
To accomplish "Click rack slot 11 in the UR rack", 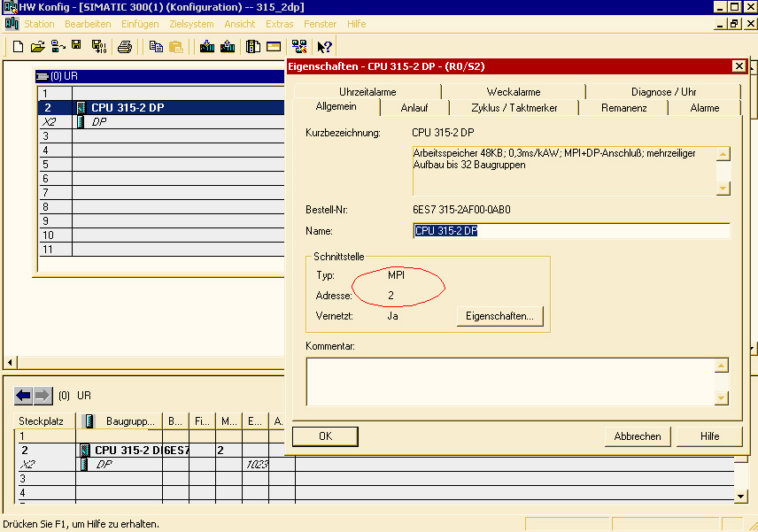I will point(161,250).
